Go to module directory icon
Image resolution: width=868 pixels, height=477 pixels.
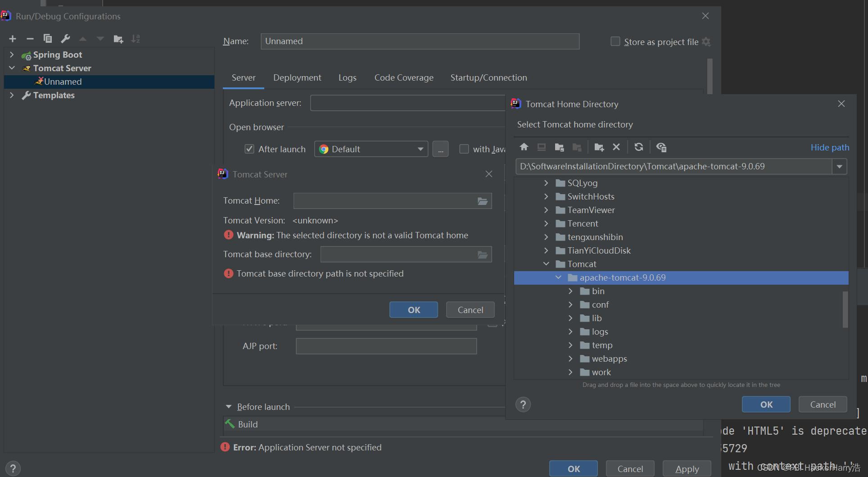pyautogui.click(x=577, y=147)
